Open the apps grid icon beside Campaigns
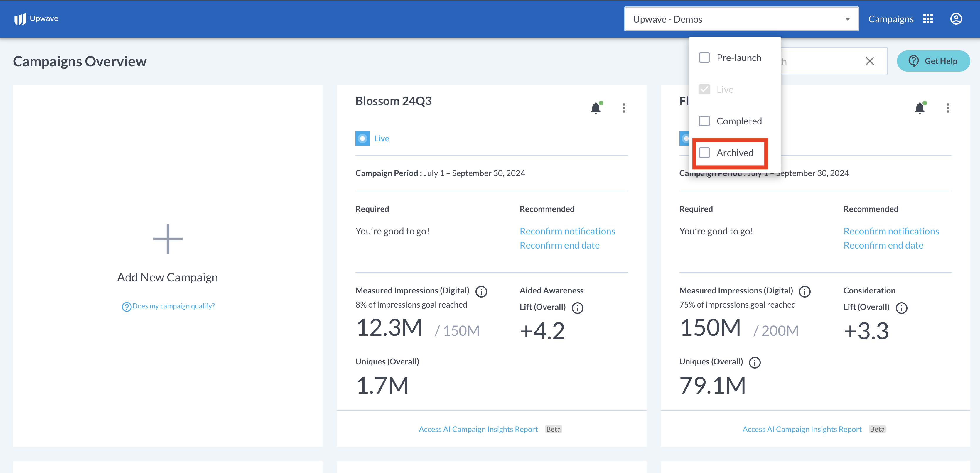This screenshot has width=980, height=473. [928, 19]
